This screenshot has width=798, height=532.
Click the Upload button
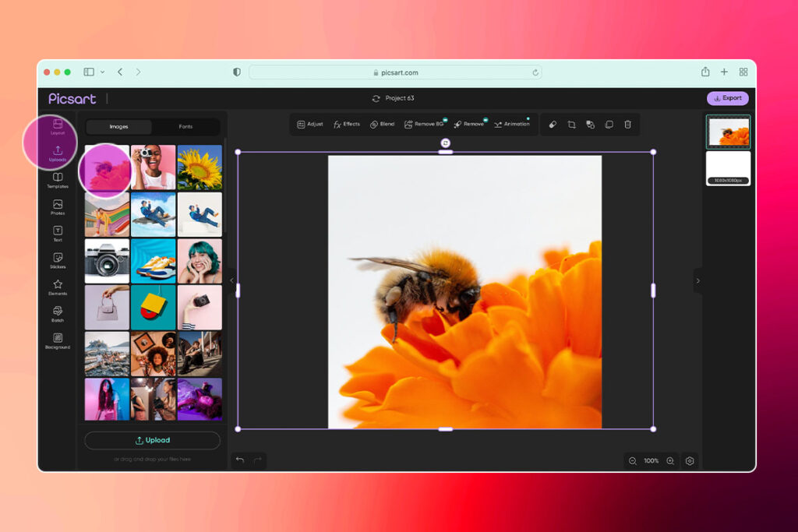(x=152, y=440)
